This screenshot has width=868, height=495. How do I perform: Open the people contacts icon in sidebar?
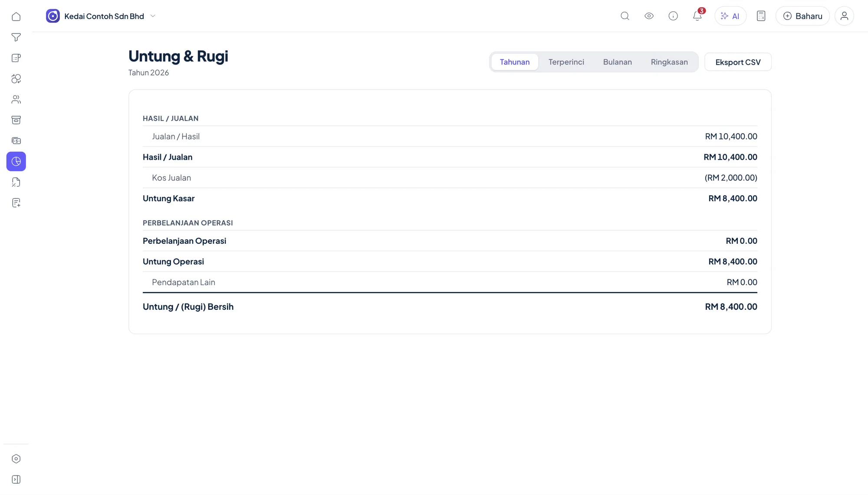pyautogui.click(x=16, y=99)
